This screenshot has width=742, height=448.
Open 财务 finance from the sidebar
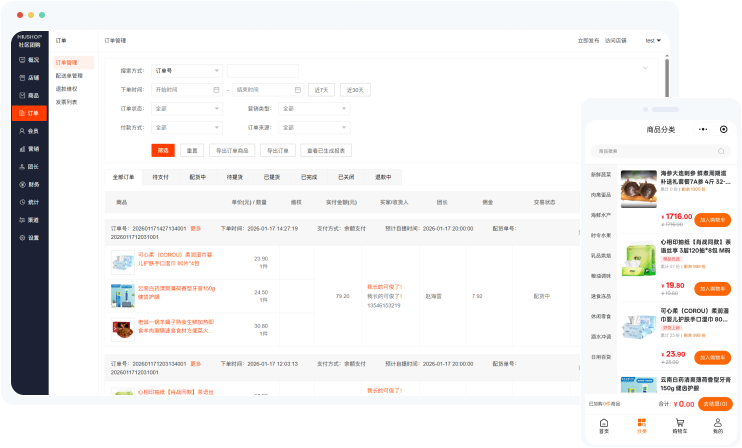(29, 184)
